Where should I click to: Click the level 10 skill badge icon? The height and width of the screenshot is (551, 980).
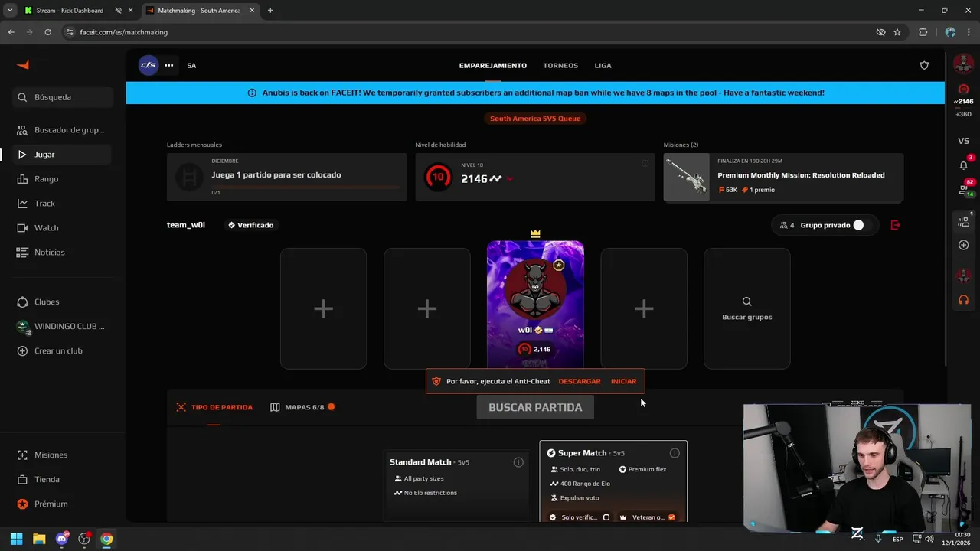pyautogui.click(x=437, y=177)
